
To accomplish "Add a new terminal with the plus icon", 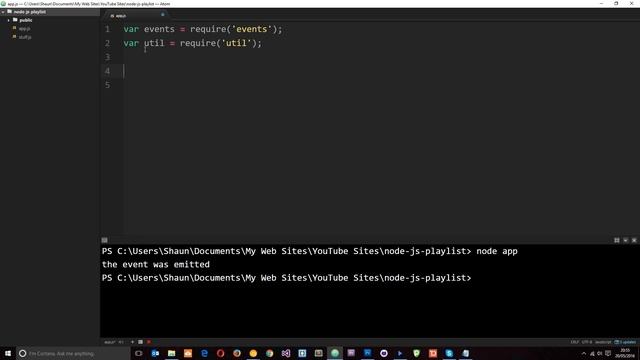I will [132, 342].
